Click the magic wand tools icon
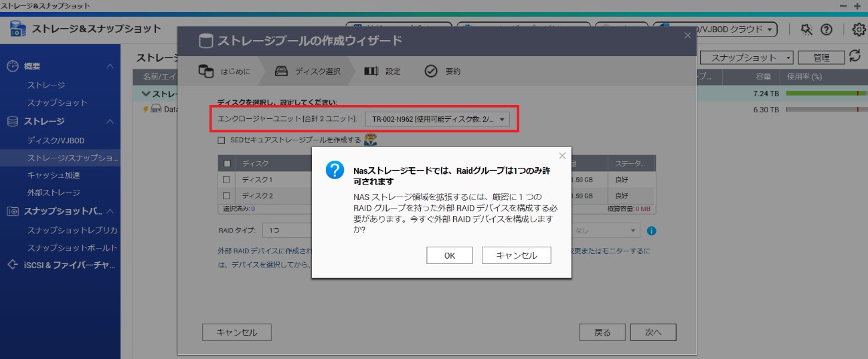Screen dimensions: 868x359 (x=806, y=29)
